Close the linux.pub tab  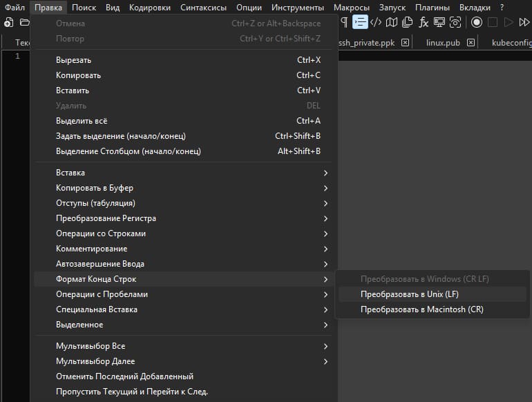pyautogui.click(x=471, y=43)
